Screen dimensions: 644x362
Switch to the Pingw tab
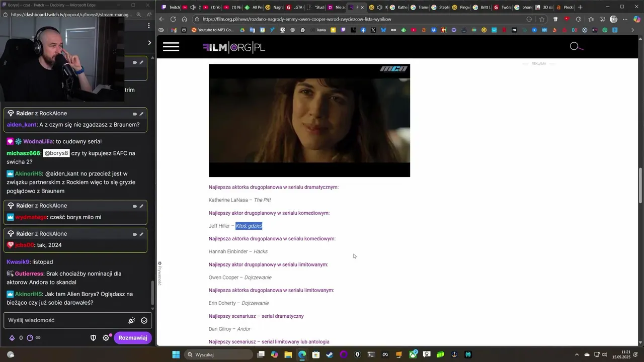(x=460, y=8)
